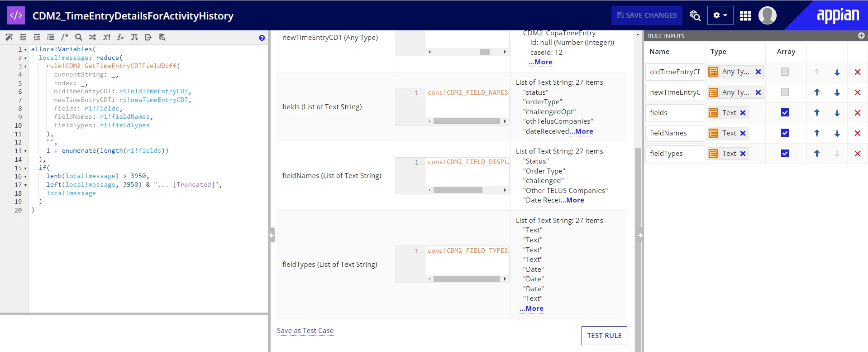Collapse the left editor pane handle
Viewport: 868px width, 352px height.
[x=272, y=235]
